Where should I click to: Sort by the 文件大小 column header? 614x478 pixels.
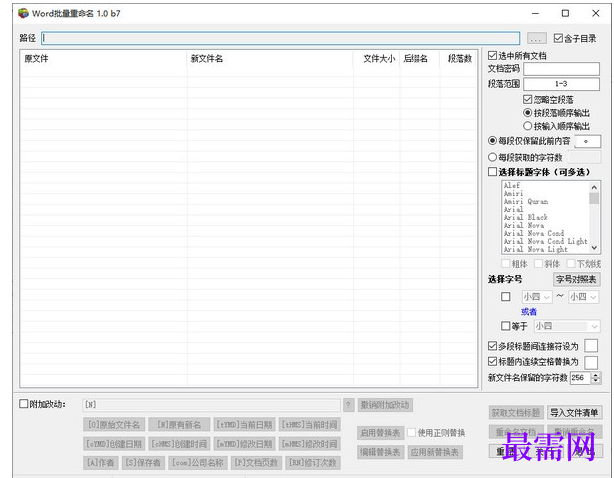[x=376, y=59]
